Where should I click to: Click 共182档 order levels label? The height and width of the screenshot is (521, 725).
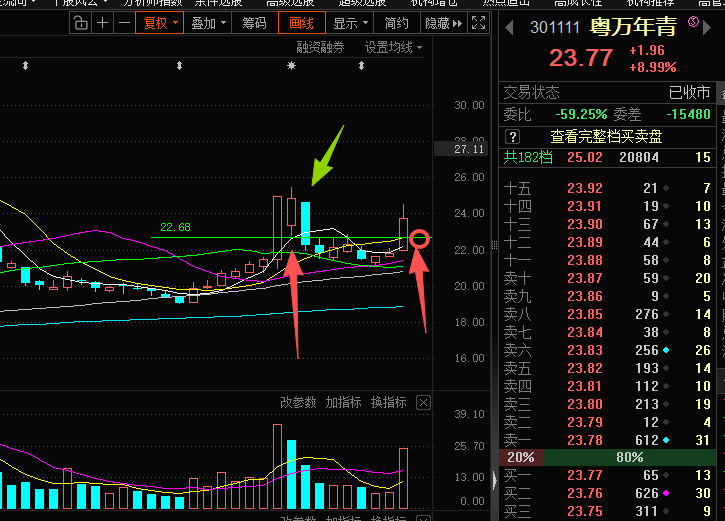[x=528, y=158]
